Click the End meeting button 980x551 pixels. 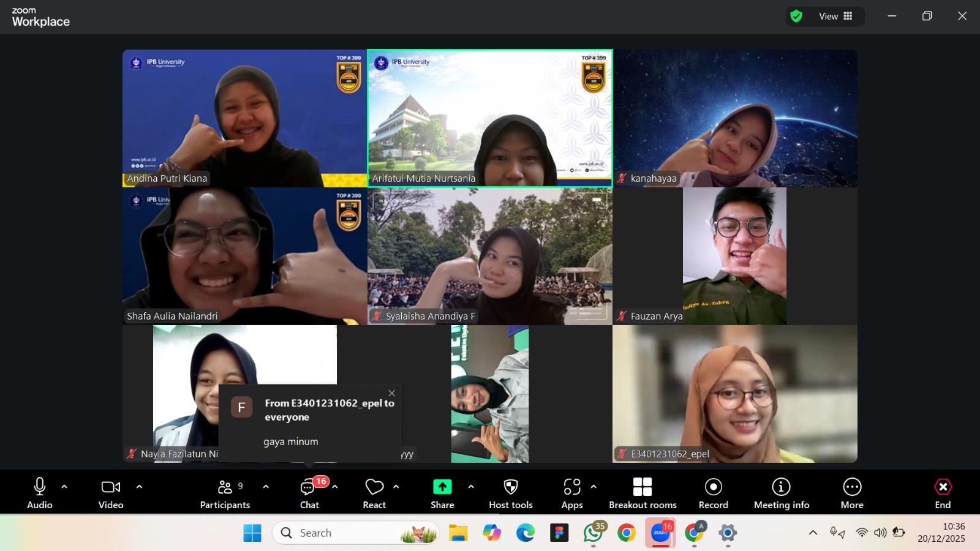coord(943,492)
